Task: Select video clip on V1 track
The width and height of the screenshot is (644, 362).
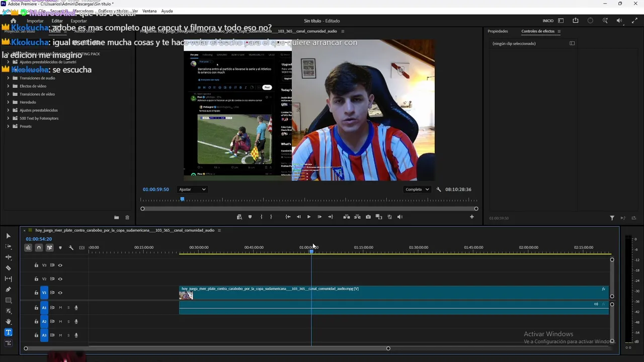Action: [x=394, y=293]
